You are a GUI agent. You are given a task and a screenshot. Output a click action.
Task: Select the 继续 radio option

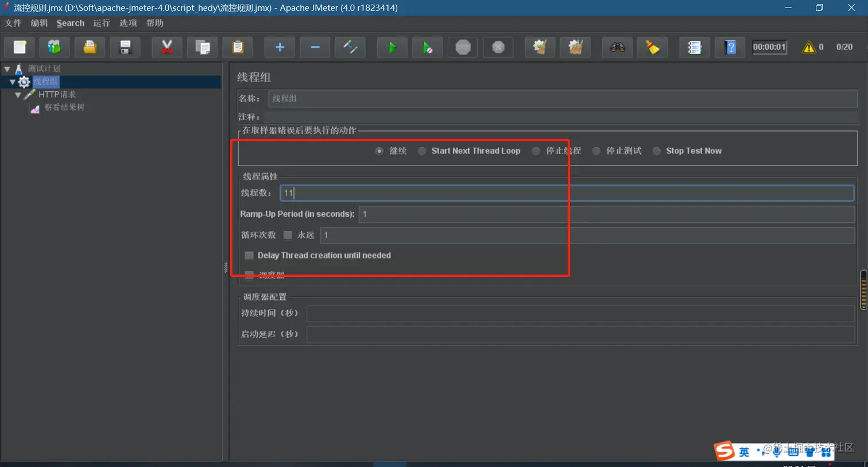(x=379, y=151)
